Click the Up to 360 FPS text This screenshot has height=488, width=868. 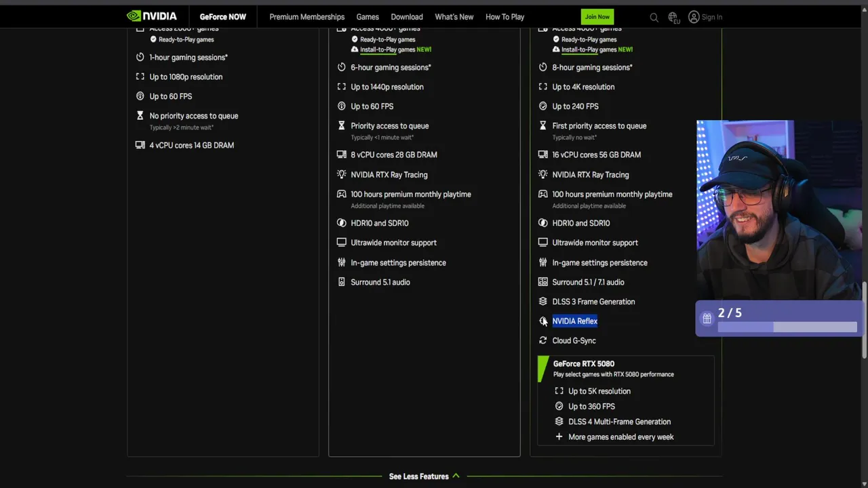coord(591,406)
